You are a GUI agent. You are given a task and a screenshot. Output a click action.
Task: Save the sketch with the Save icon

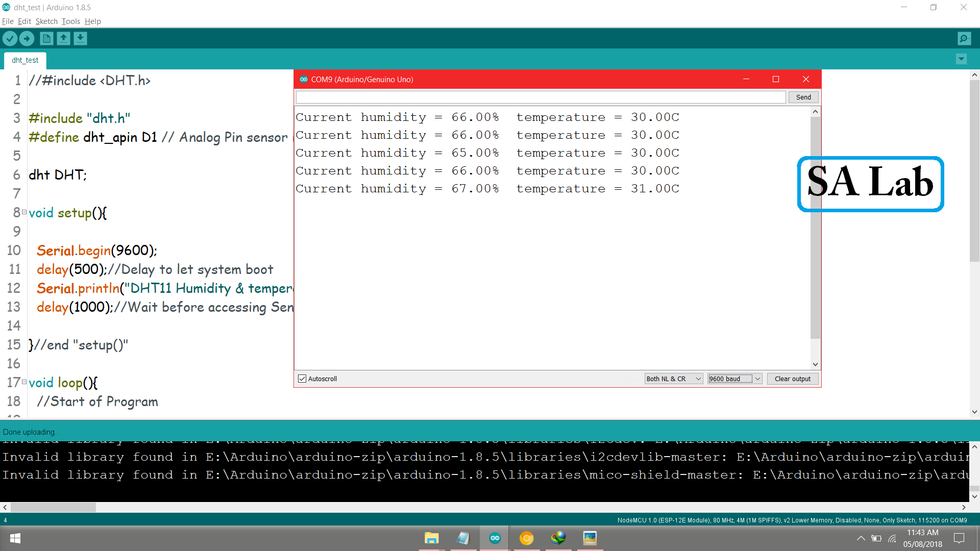(x=80, y=38)
